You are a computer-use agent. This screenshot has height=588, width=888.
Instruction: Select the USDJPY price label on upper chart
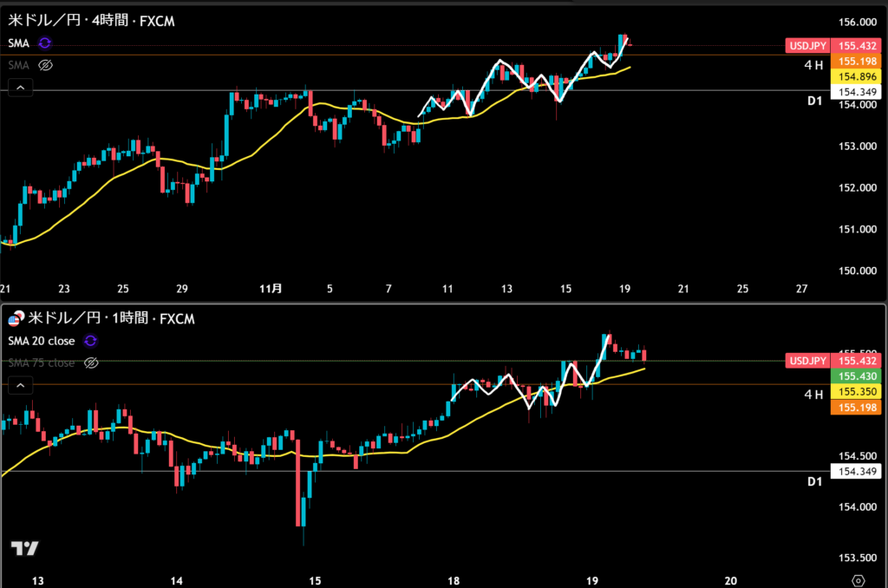click(x=806, y=45)
